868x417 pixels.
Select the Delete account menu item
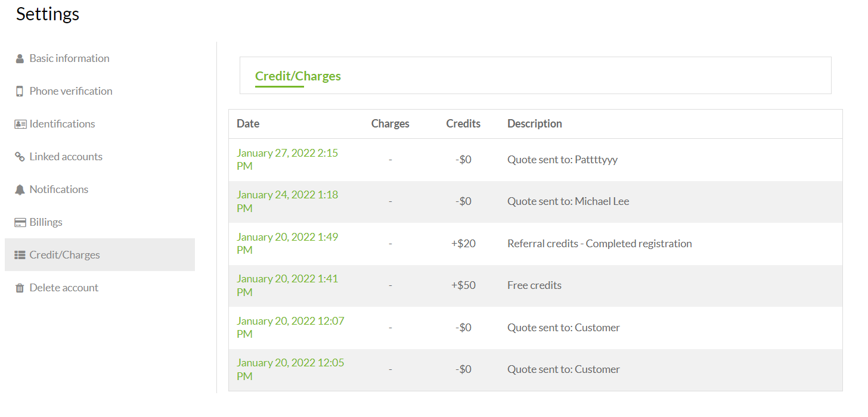[64, 288]
